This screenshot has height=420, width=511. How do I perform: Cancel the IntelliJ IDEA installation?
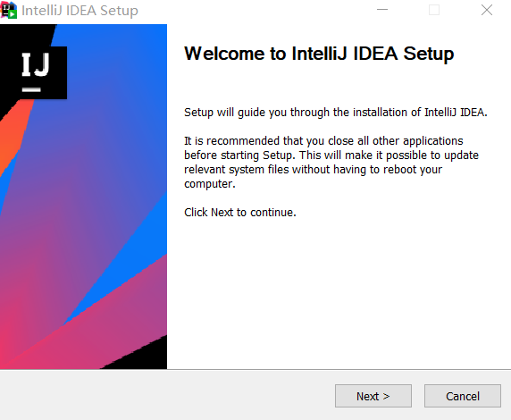coord(463,396)
